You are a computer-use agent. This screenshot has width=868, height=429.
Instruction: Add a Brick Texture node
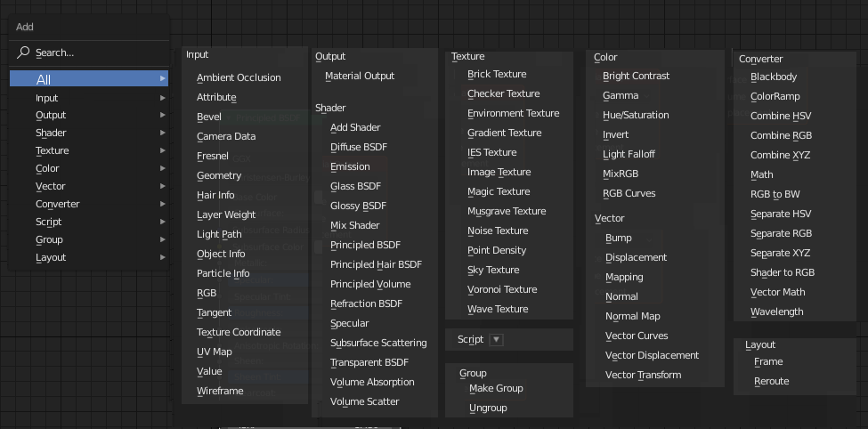(x=497, y=74)
